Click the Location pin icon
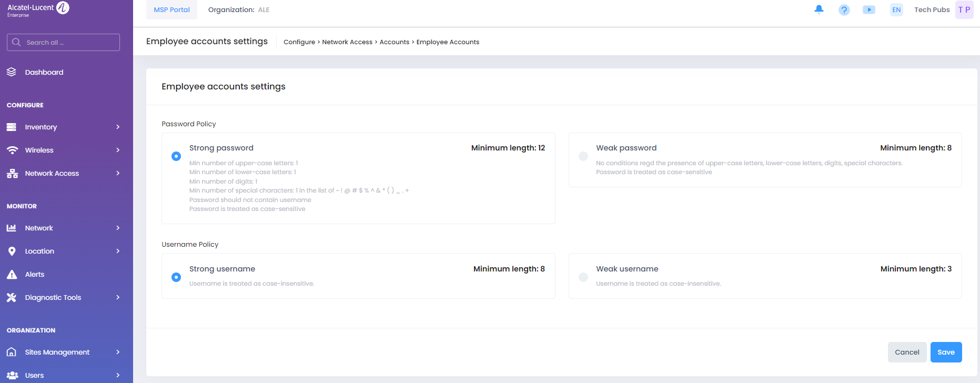The width and height of the screenshot is (980, 383). point(12,251)
